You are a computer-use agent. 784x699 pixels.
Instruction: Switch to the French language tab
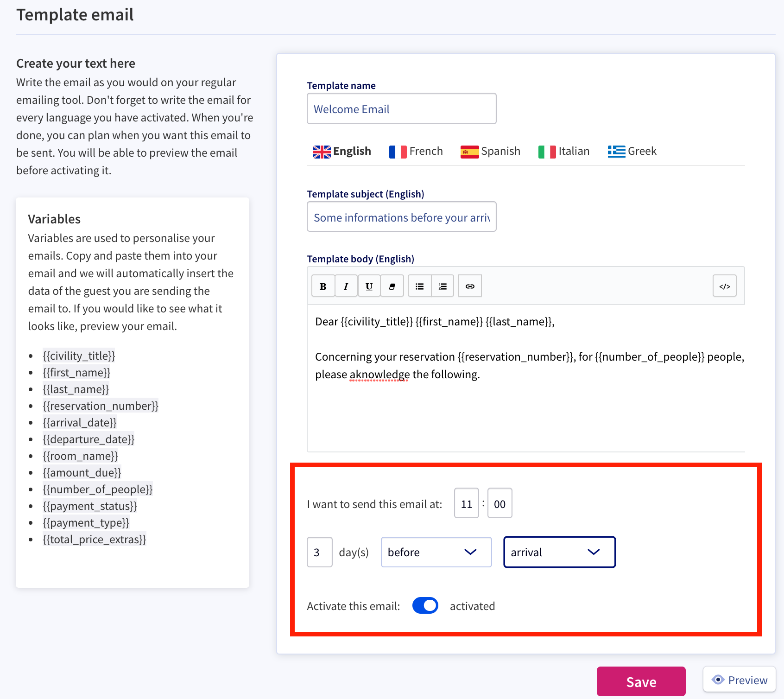coord(416,151)
